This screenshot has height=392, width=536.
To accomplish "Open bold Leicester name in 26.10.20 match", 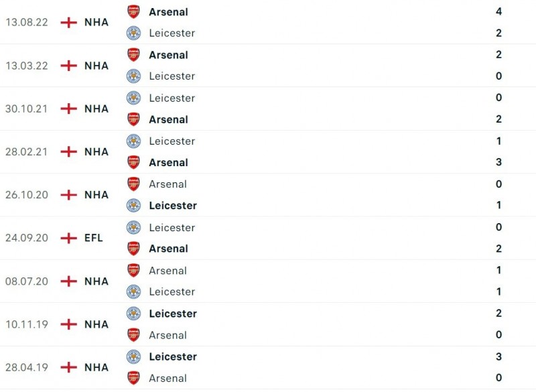I will (173, 205).
